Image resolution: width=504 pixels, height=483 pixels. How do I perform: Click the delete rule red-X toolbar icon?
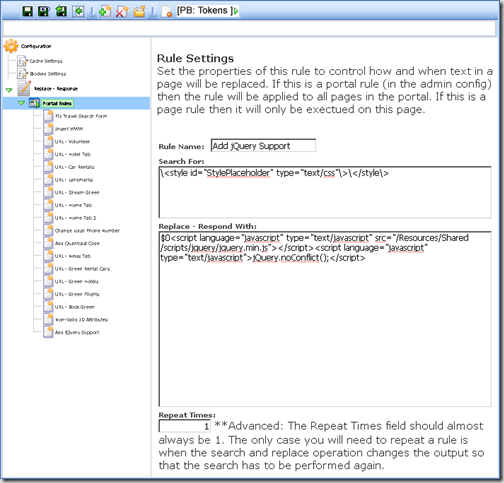coord(122,11)
